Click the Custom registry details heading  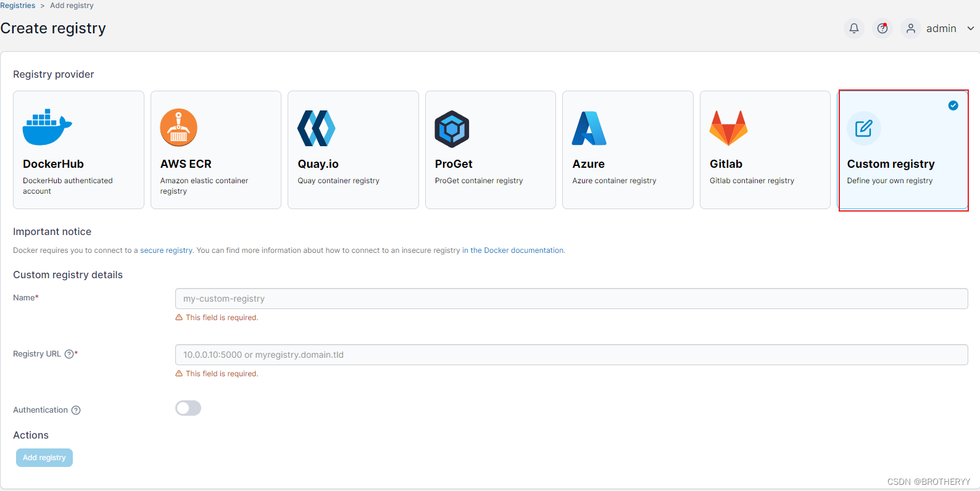[x=68, y=275]
